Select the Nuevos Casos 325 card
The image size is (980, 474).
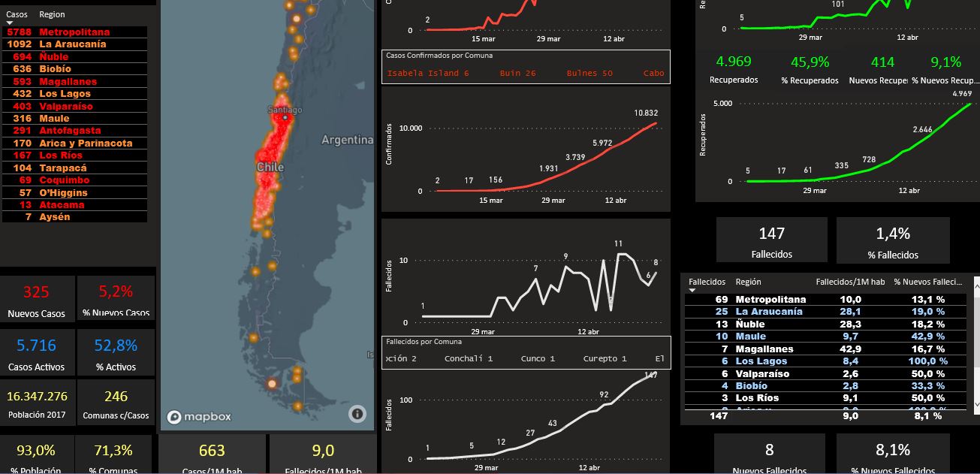click(37, 299)
